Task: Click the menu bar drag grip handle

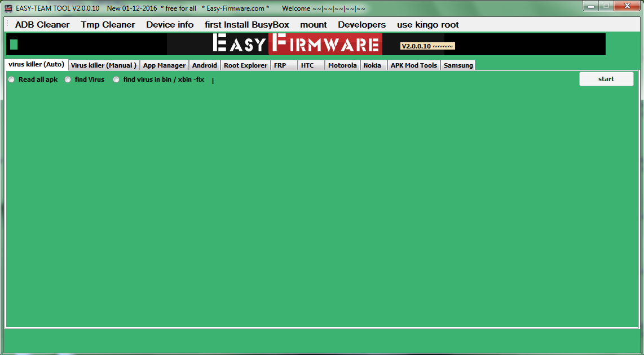Action: pyautogui.click(x=7, y=24)
